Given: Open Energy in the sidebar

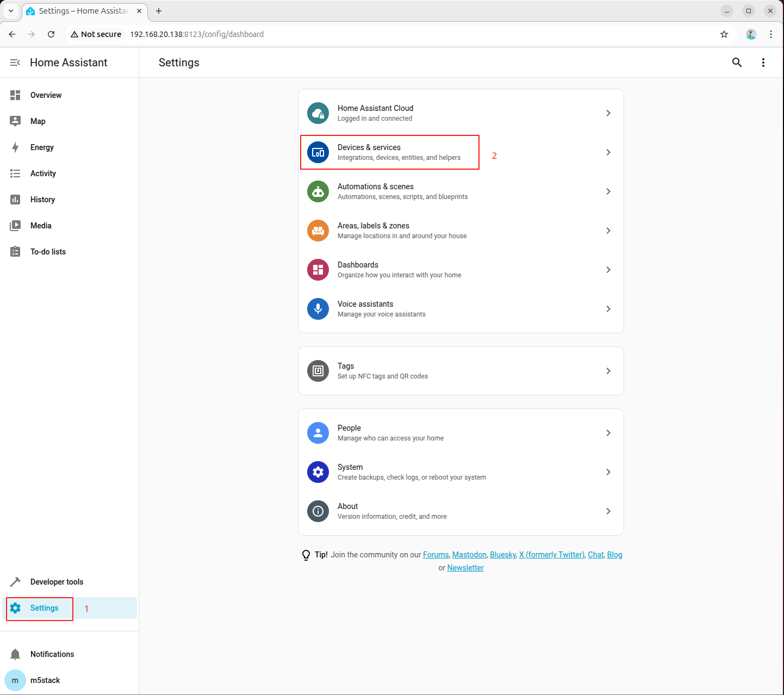Looking at the screenshot, I should 42,147.
